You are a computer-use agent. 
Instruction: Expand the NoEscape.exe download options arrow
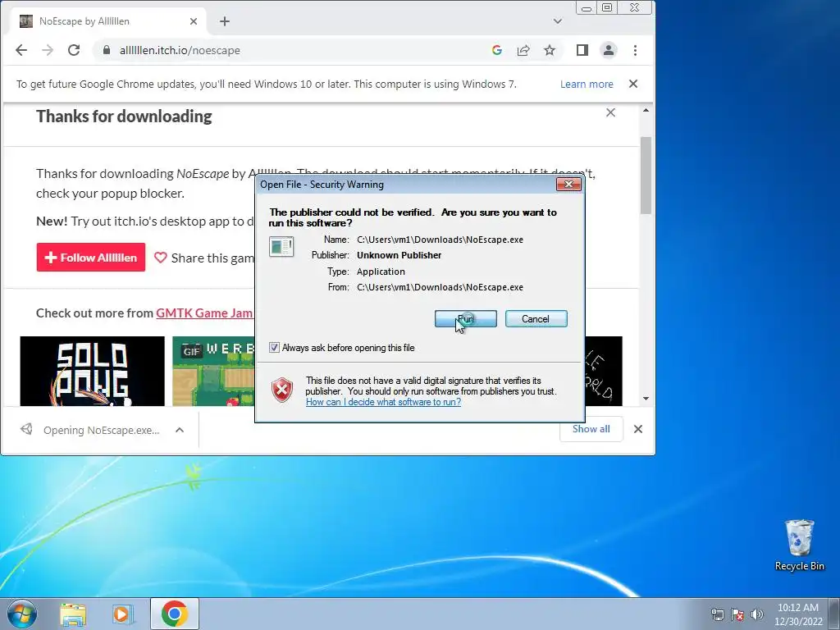[180, 430]
